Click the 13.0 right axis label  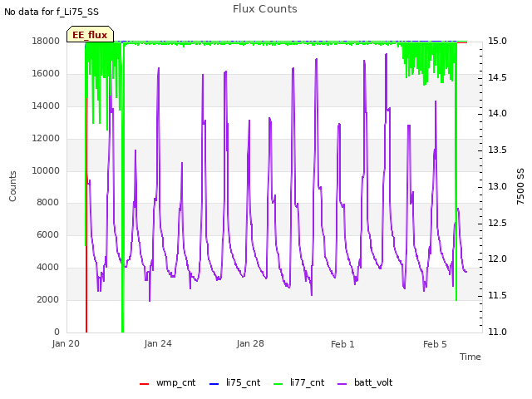(x=497, y=186)
